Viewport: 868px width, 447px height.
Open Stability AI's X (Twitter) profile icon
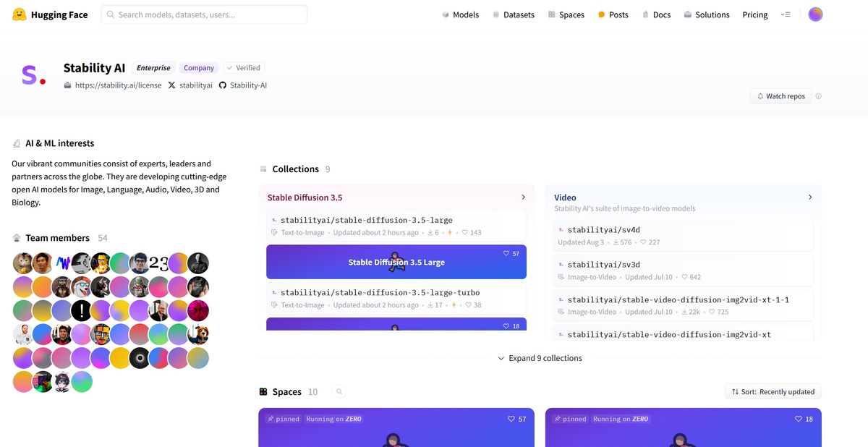pyautogui.click(x=170, y=85)
